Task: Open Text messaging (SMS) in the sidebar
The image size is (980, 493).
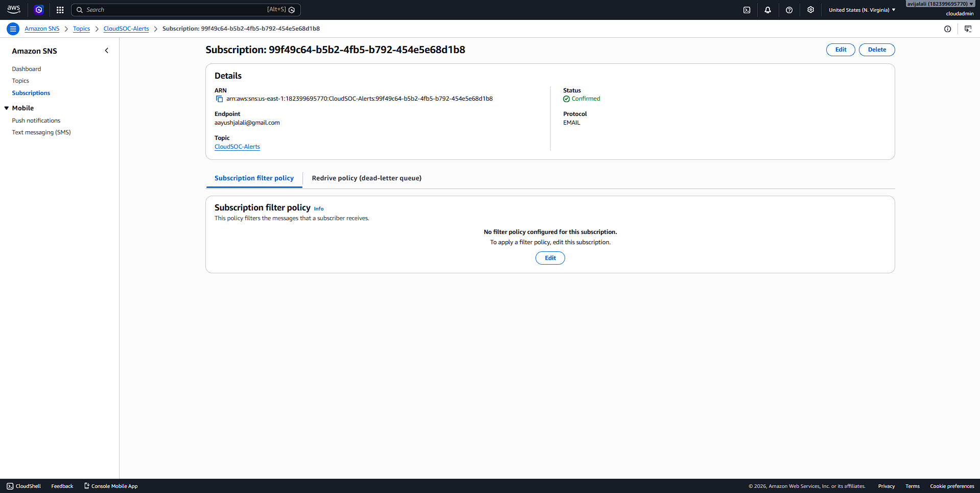Action: (41, 132)
